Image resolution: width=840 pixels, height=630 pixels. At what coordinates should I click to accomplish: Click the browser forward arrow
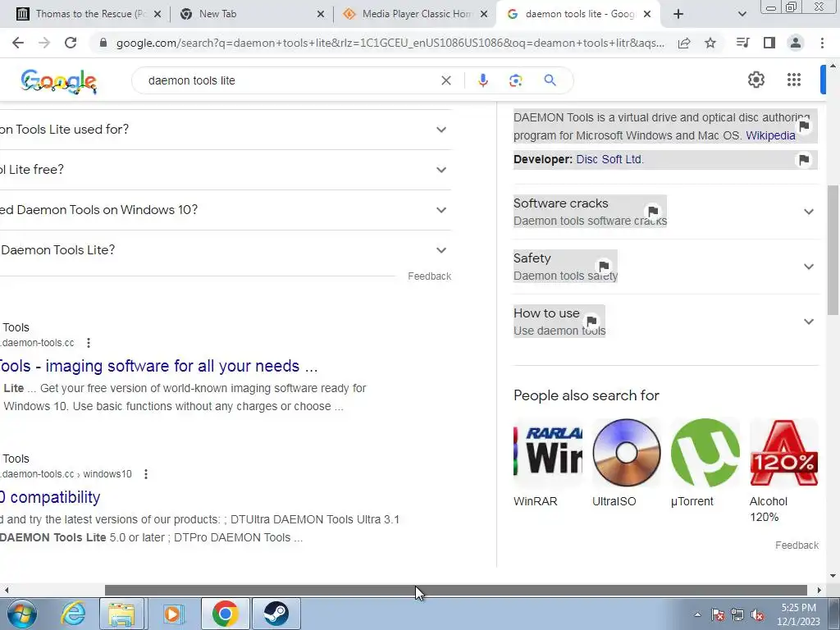coord(44,43)
